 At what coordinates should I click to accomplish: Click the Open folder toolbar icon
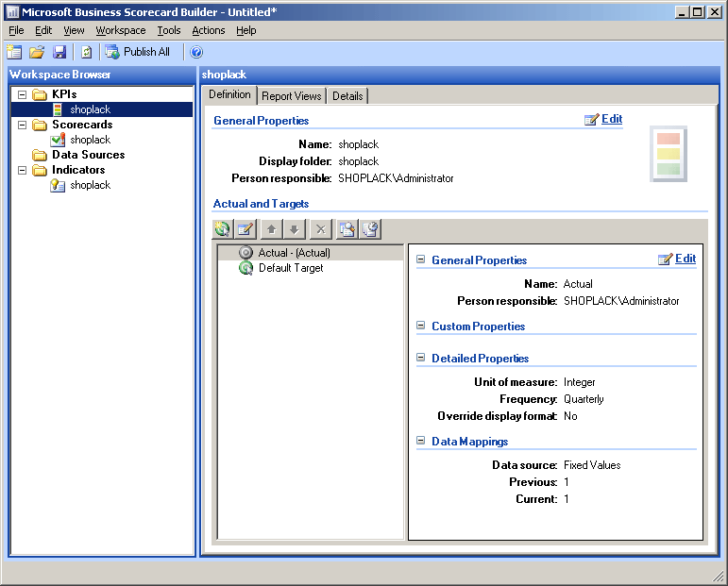37,52
